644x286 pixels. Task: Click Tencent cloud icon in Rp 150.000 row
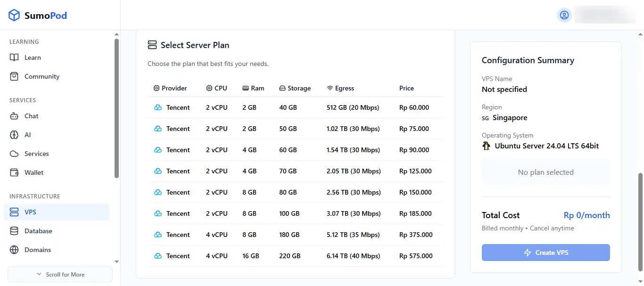[158, 192]
